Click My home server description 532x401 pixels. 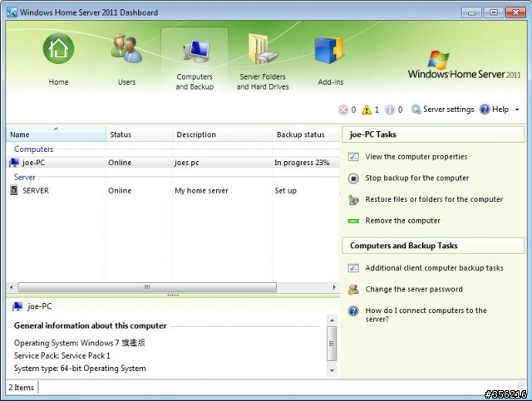click(201, 190)
